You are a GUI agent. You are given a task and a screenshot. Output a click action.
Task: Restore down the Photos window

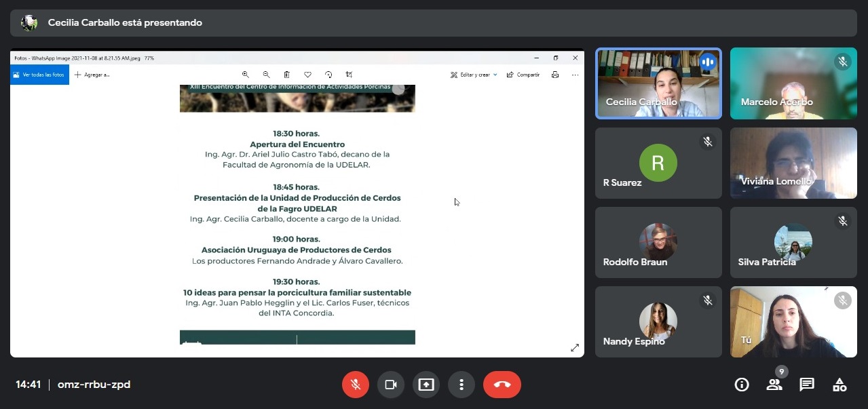pos(556,58)
